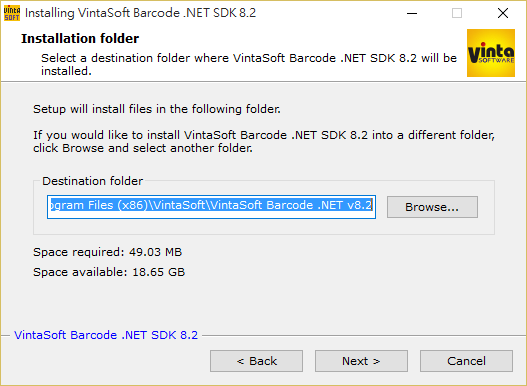
Task: Click the blue VintaSoft Barcode .NET SDK 8.2 branding text
Action: pos(106,335)
